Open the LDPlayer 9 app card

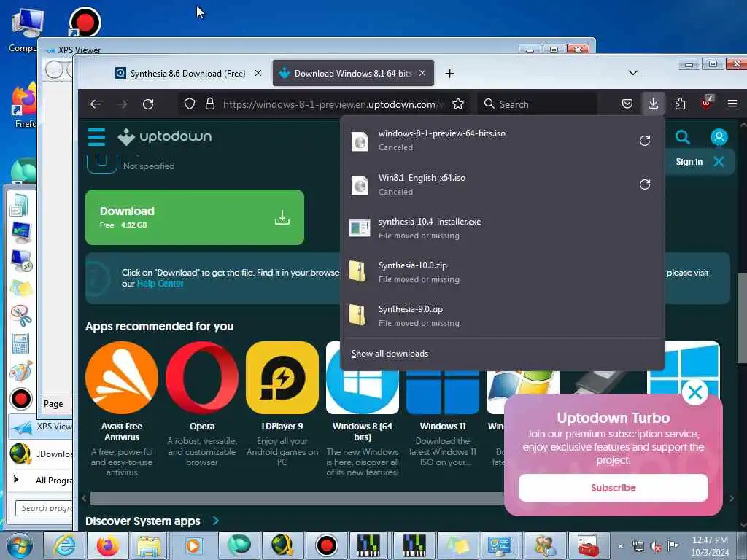coord(282,404)
